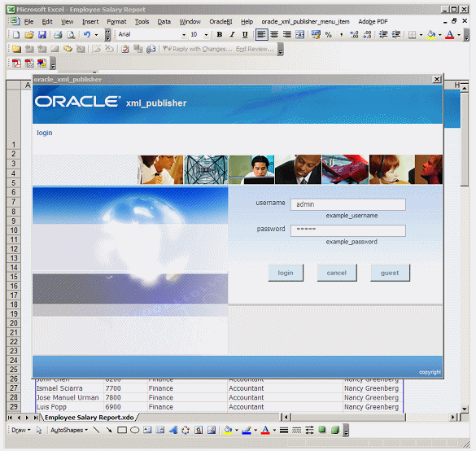Click the New workbook icon

click(16, 35)
